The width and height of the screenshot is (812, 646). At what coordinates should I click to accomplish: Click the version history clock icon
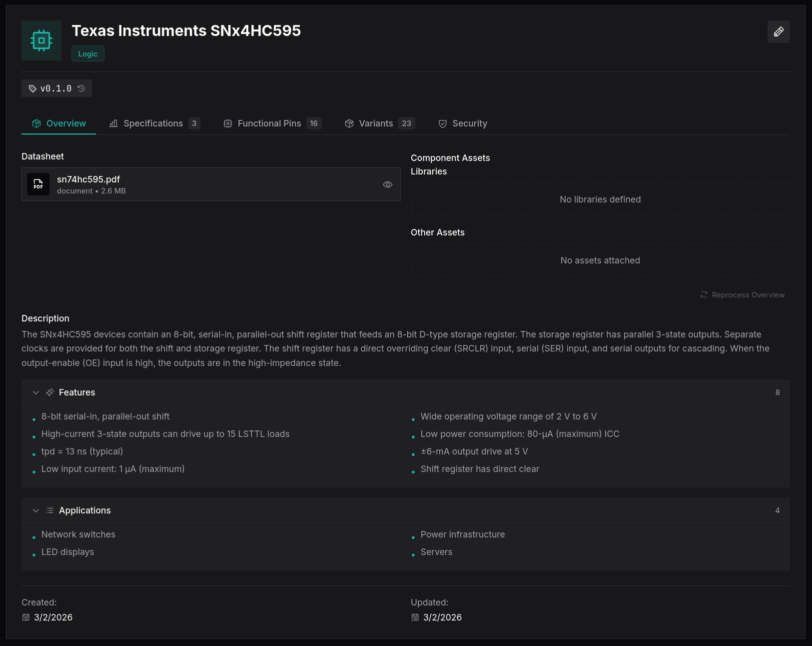pos(81,88)
